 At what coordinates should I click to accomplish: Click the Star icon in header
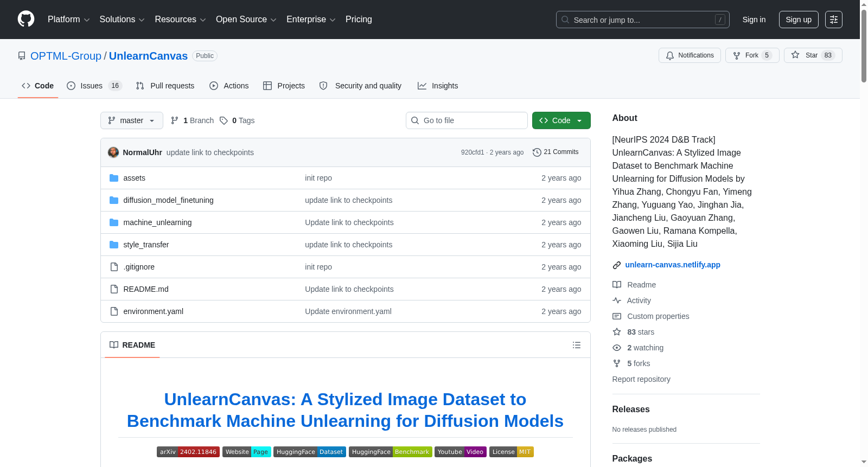point(795,55)
